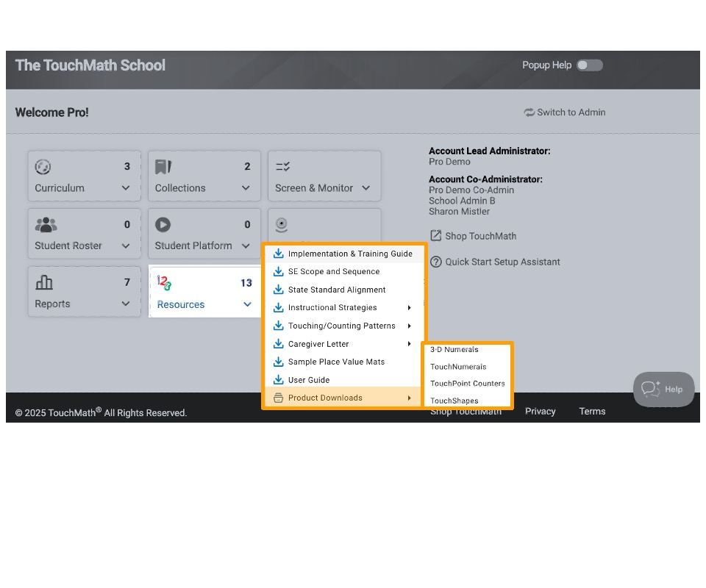Click the Switch to Admin arrows icon

coord(529,112)
